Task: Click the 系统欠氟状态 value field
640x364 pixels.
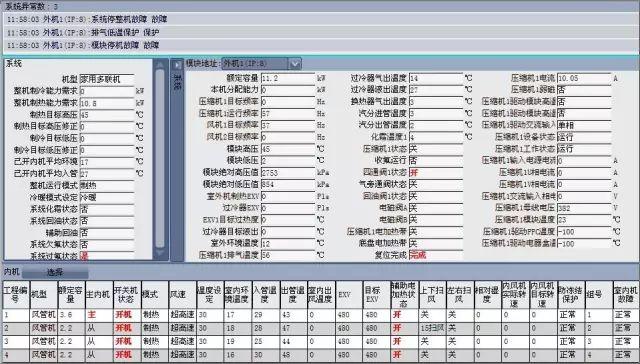Action: [107, 244]
